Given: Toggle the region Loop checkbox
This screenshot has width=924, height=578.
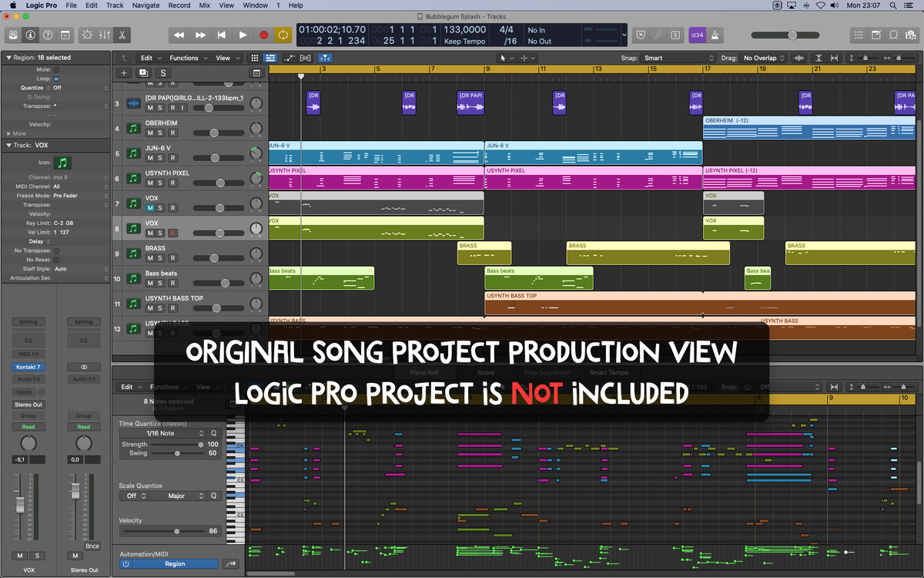Looking at the screenshot, I should click(x=56, y=79).
